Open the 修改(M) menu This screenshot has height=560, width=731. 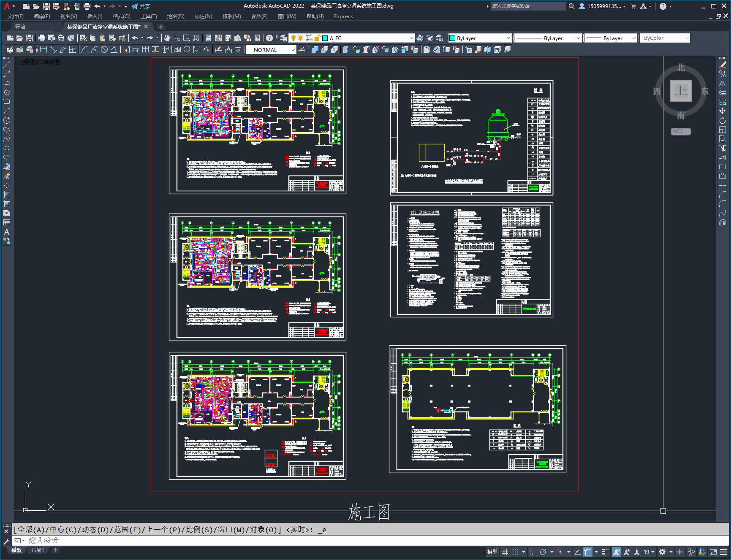click(231, 16)
